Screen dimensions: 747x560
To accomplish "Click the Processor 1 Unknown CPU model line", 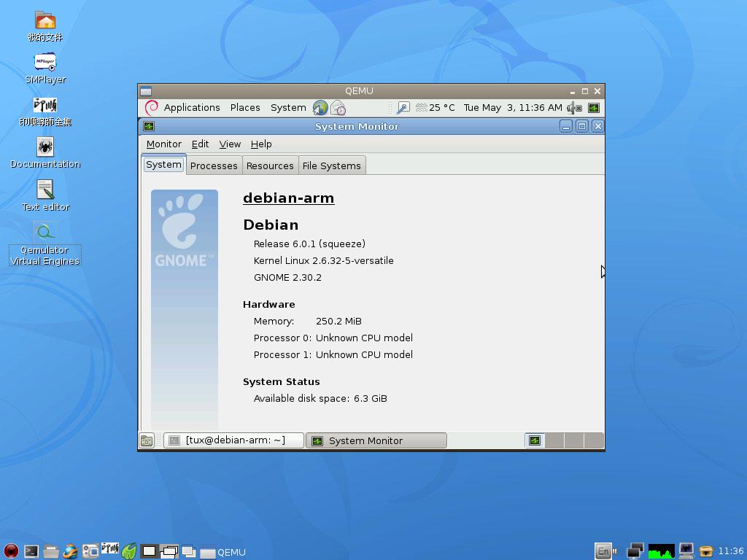I will click(333, 355).
